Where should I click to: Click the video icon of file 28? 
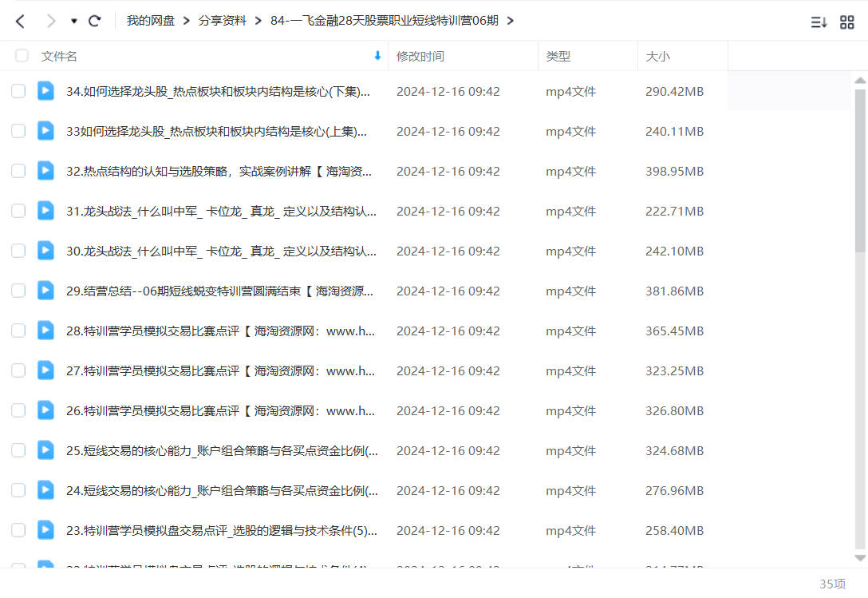[45, 330]
